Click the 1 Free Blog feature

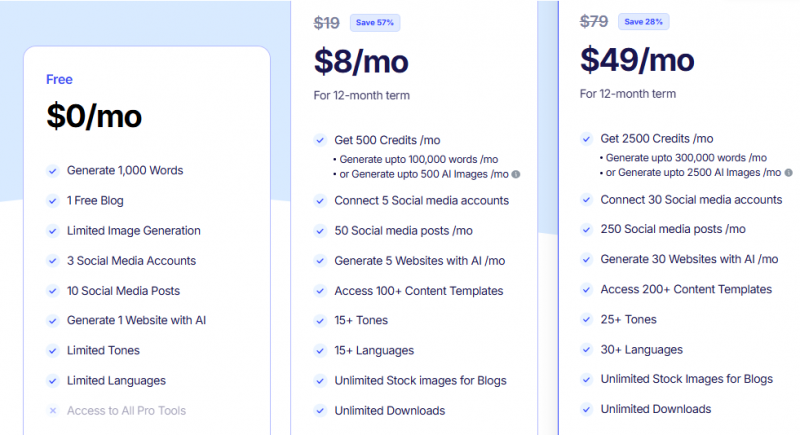coord(95,201)
